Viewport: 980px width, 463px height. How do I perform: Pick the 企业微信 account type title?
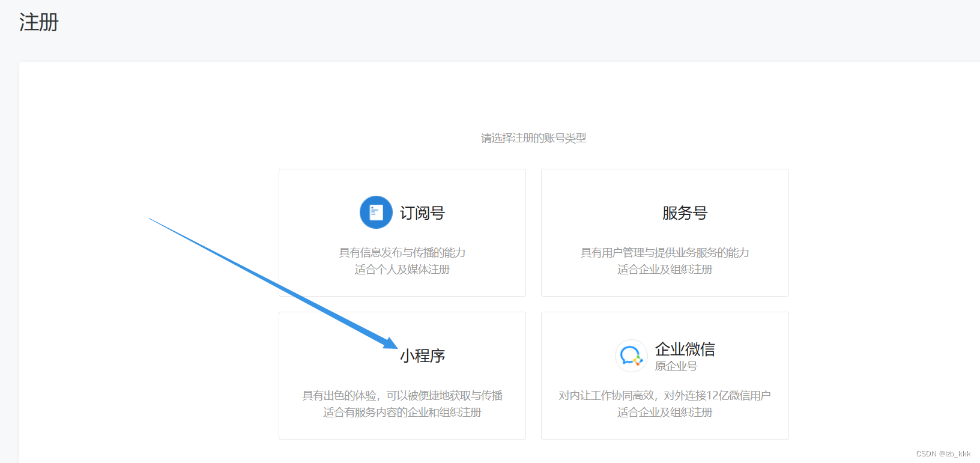tap(685, 349)
